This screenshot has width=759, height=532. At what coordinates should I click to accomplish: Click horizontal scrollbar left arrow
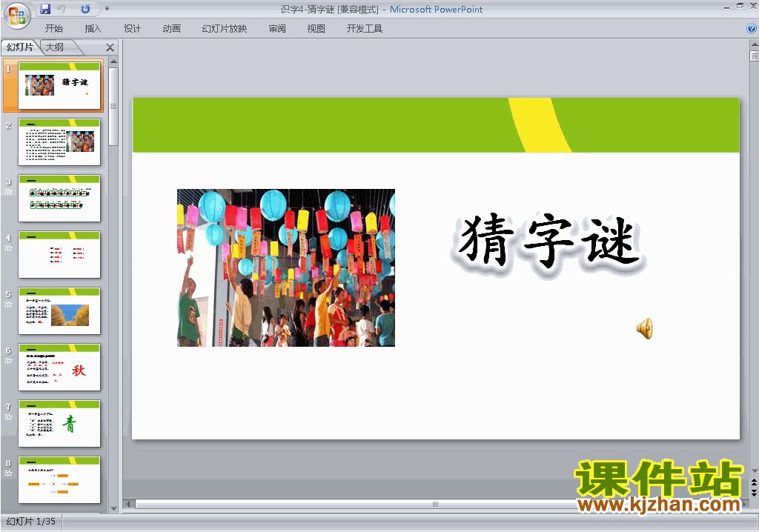click(x=128, y=504)
